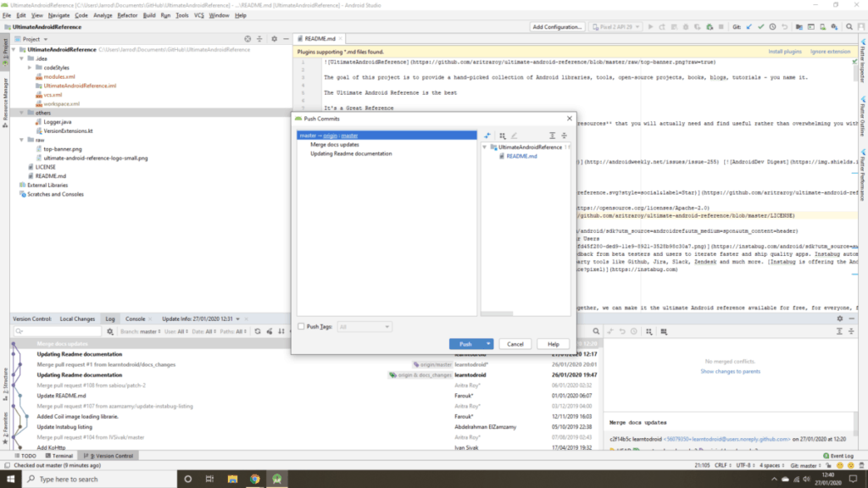This screenshot has width=868, height=488.
Task: Cancel the Push Commits dialog
Action: pos(515,344)
